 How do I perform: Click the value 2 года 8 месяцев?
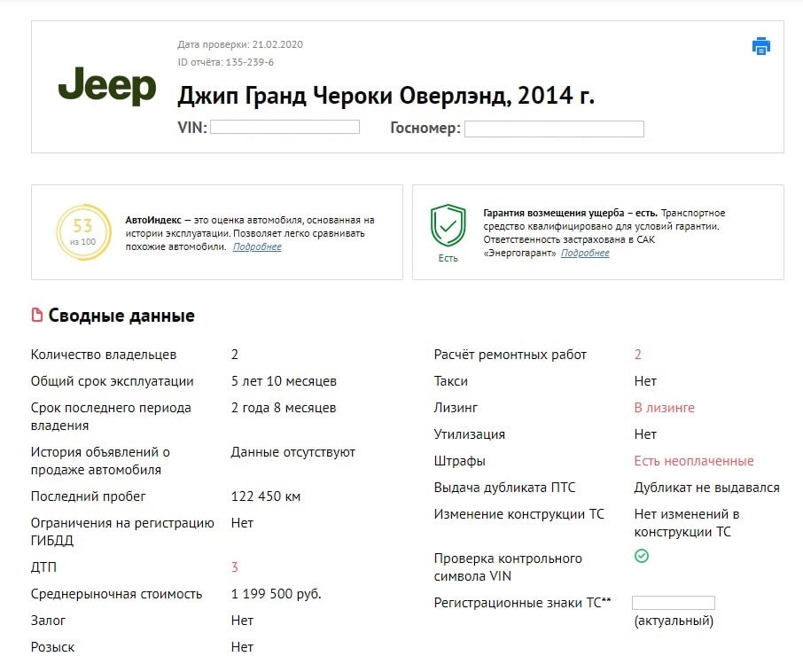(x=284, y=408)
